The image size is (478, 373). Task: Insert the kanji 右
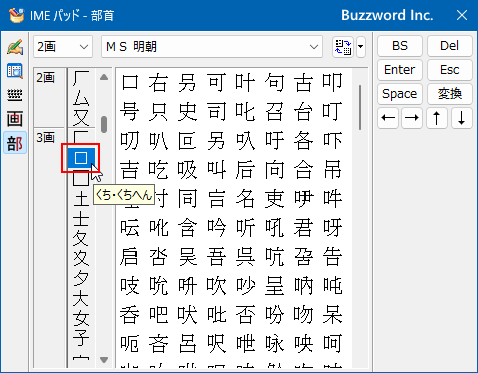pyautogui.click(x=158, y=83)
